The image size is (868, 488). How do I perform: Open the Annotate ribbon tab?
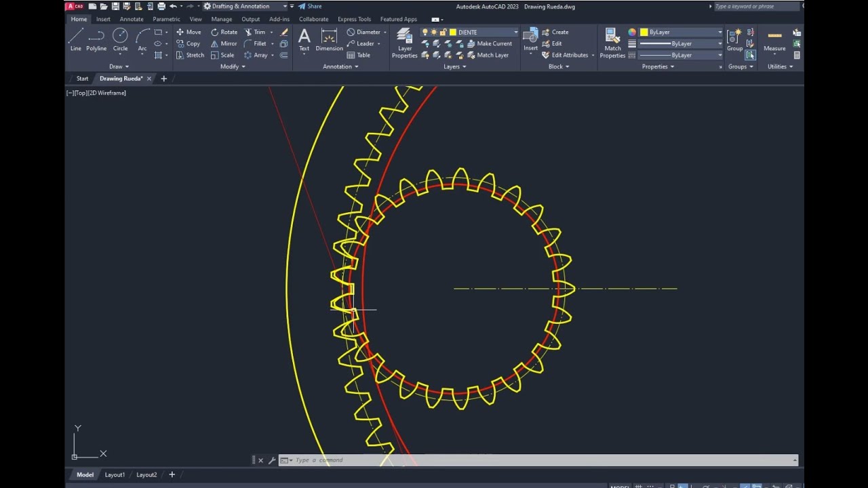pos(132,19)
